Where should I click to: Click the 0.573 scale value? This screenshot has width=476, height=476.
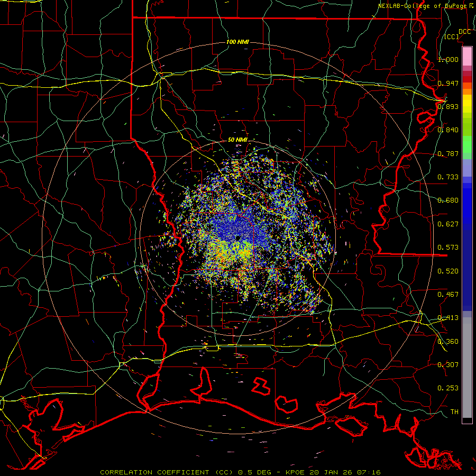(448, 247)
